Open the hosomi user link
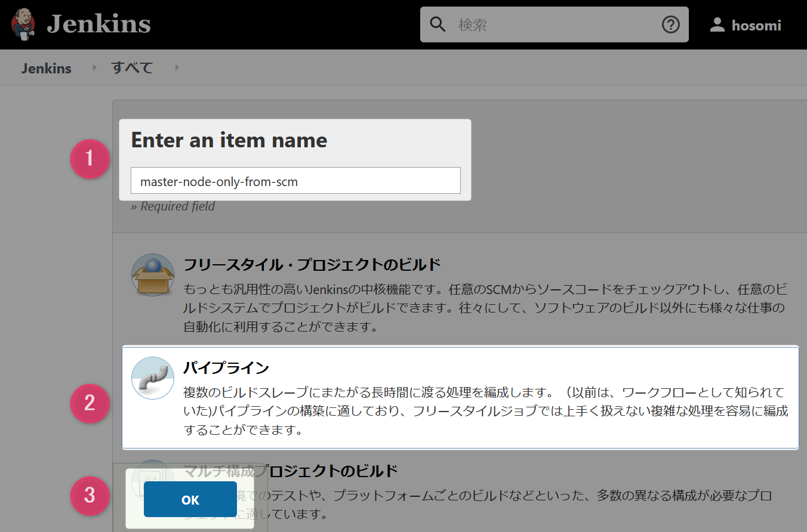Screen dimensions: 807x532 point(756,26)
